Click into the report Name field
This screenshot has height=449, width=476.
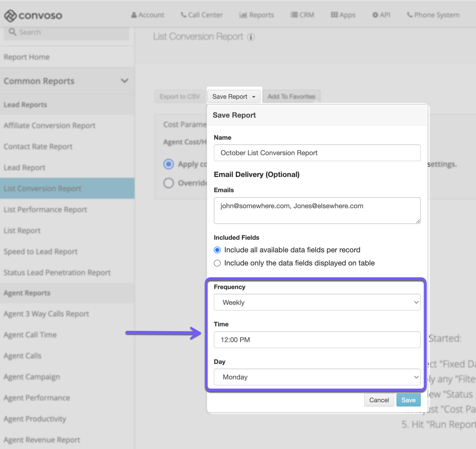(317, 153)
